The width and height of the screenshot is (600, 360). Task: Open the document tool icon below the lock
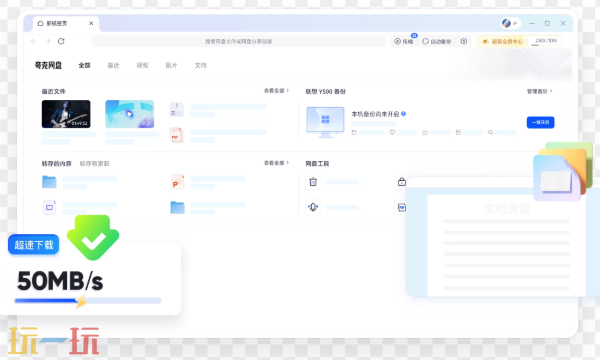tap(401, 207)
